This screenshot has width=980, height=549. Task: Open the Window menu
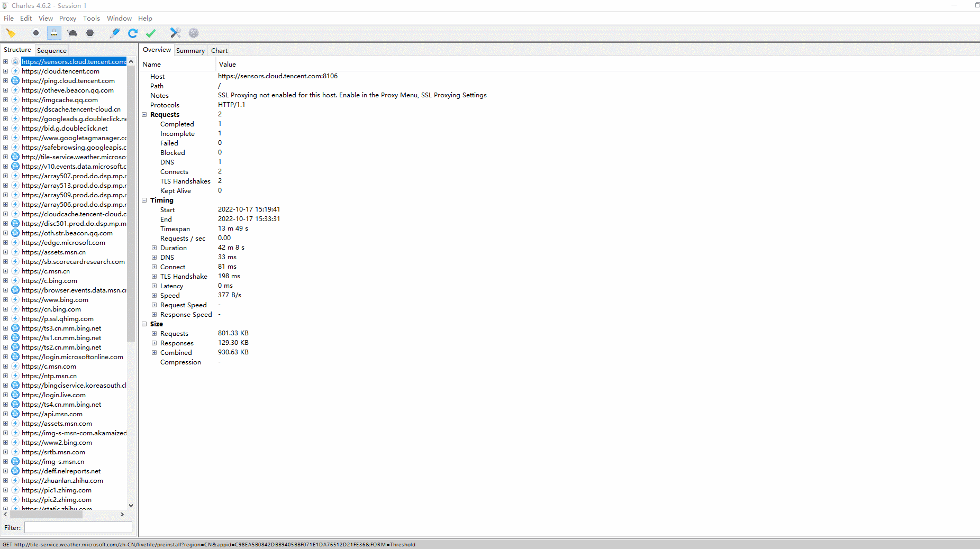(x=119, y=18)
